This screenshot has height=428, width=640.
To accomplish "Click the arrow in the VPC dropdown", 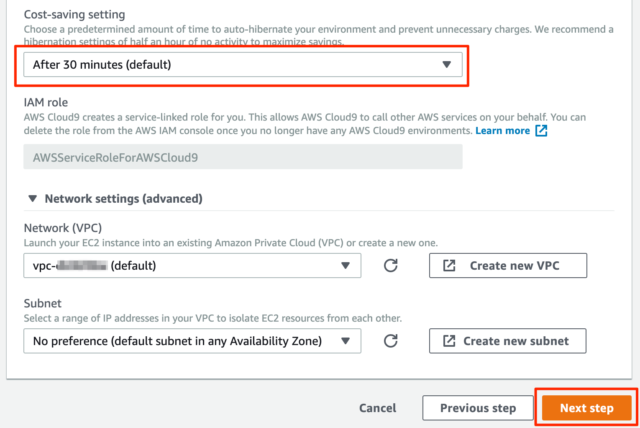I will tap(345, 266).
